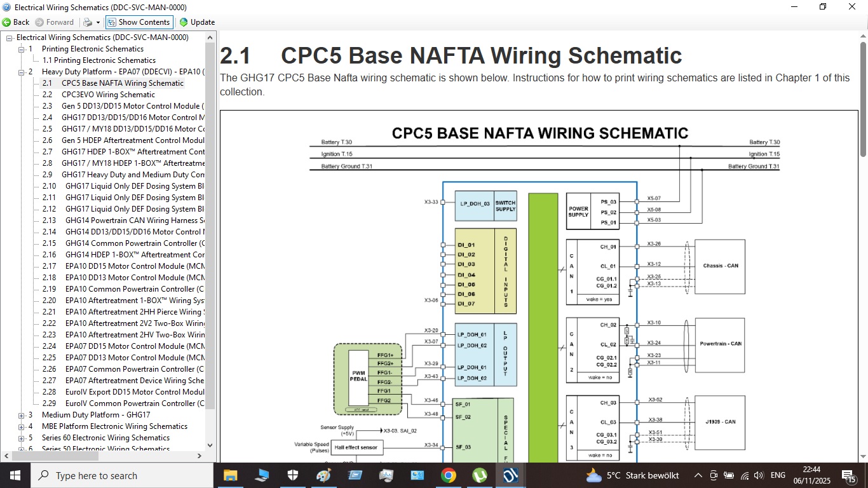Click the Paint palette taskbar icon
The image size is (868, 488).
[x=323, y=475]
